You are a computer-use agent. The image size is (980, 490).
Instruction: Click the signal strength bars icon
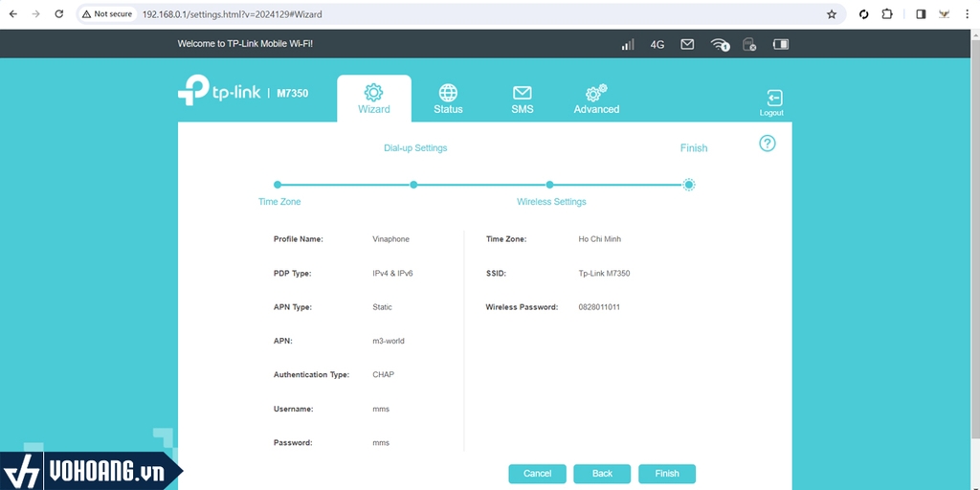[x=628, y=44]
